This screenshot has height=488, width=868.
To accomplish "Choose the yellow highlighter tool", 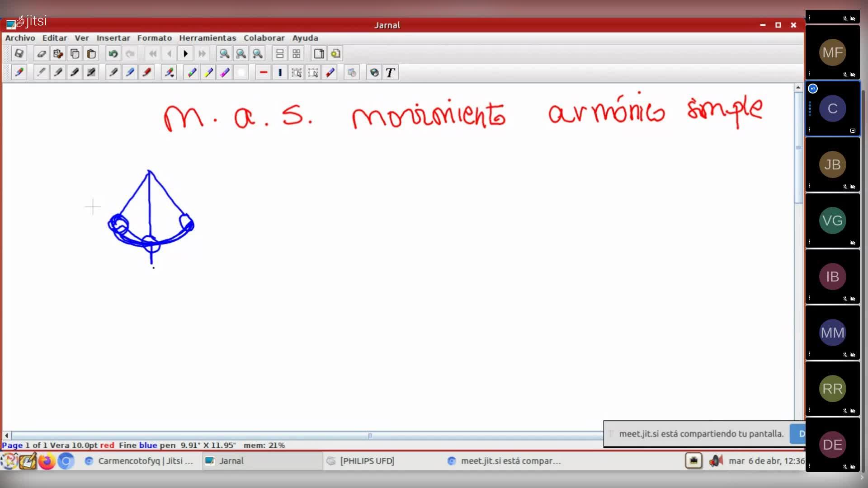I will click(208, 73).
